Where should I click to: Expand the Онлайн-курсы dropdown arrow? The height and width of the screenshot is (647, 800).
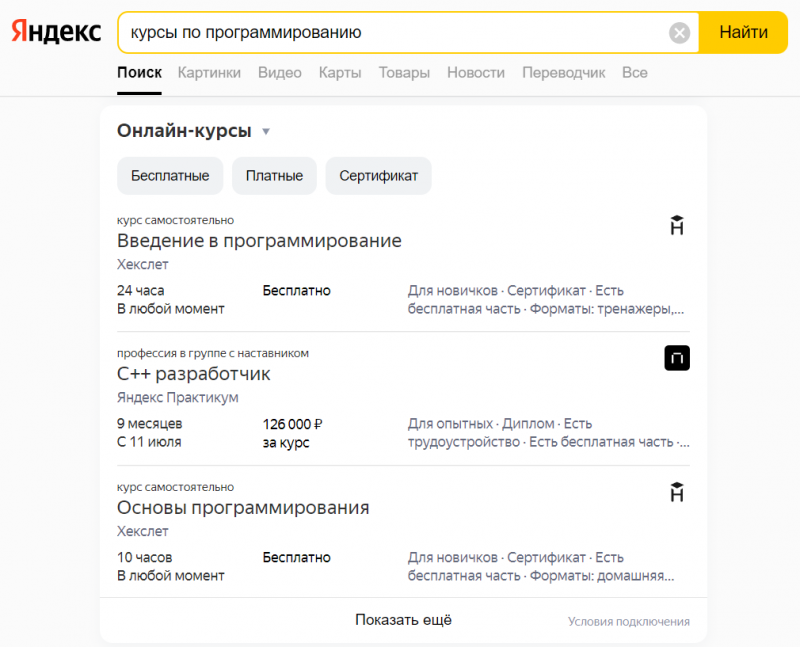point(266,131)
